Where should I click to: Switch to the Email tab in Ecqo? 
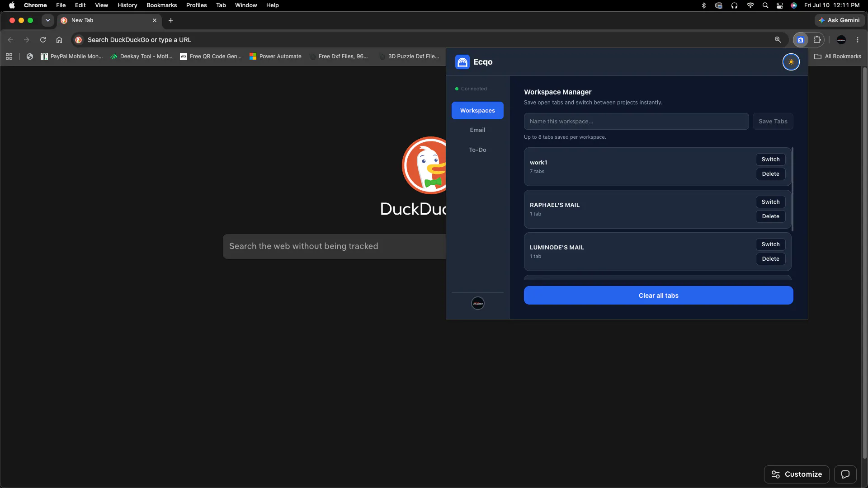point(477,130)
